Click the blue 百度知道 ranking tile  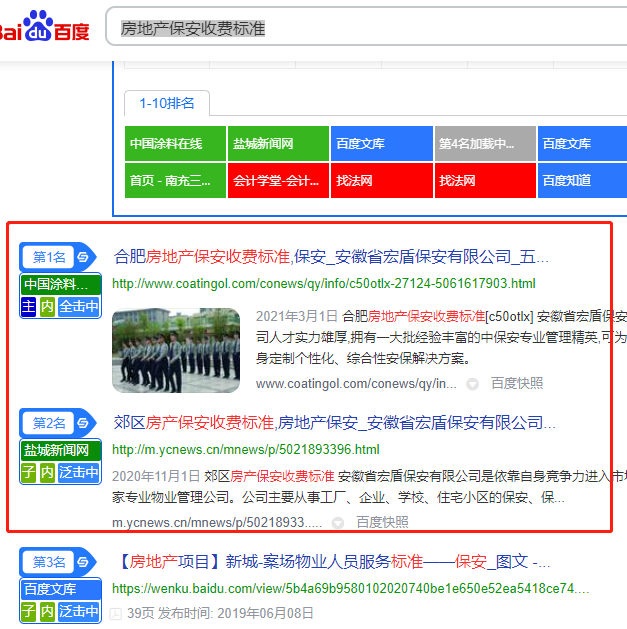(x=582, y=181)
